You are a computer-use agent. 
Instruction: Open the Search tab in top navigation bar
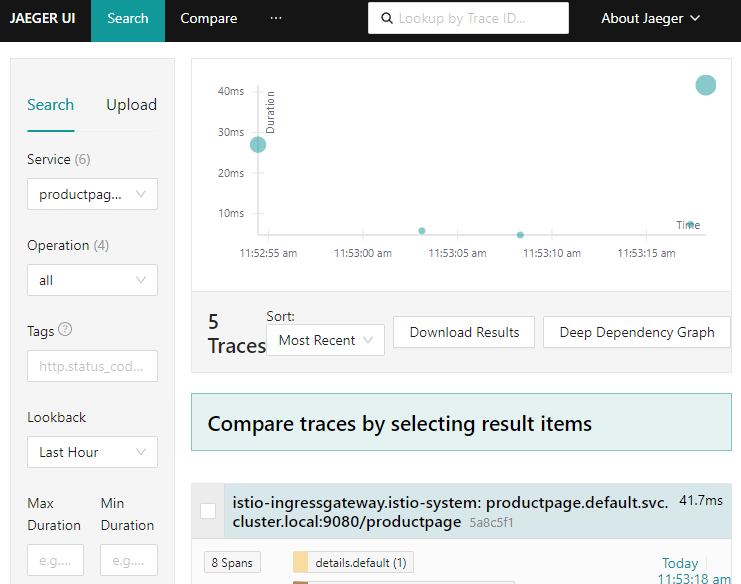point(128,21)
